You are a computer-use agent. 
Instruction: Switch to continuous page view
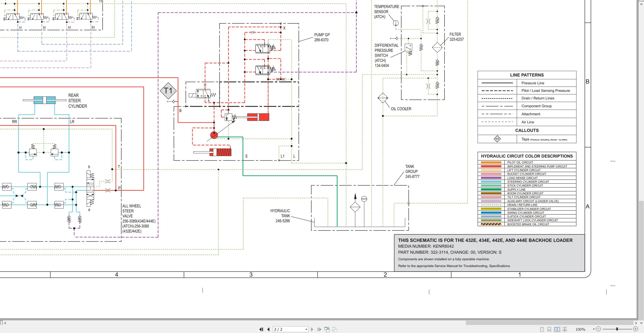click(x=549, y=329)
